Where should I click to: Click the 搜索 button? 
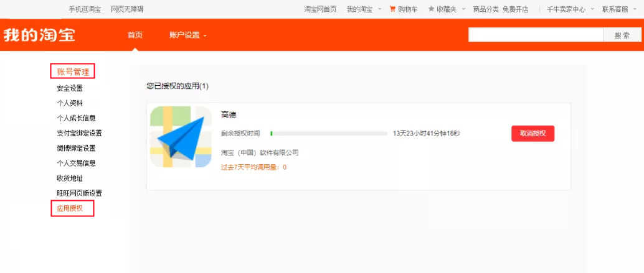(x=622, y=35)
